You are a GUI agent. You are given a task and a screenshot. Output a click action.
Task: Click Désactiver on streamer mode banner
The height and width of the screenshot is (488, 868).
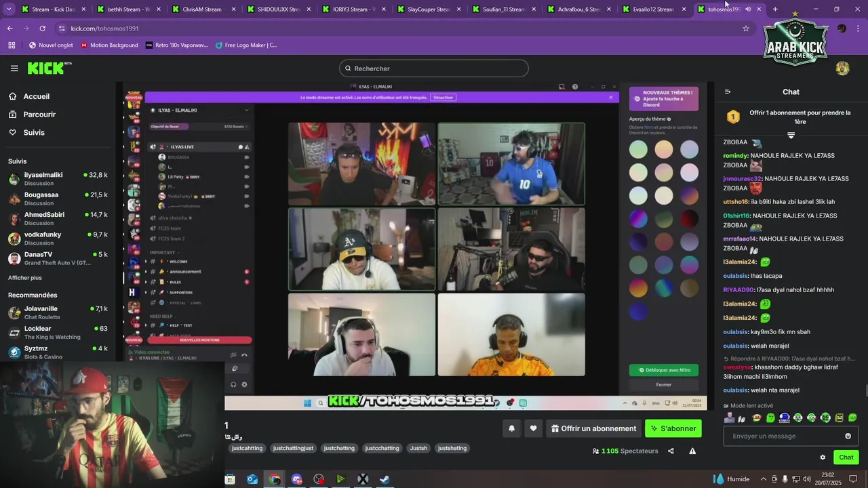(x=443, y=98)
